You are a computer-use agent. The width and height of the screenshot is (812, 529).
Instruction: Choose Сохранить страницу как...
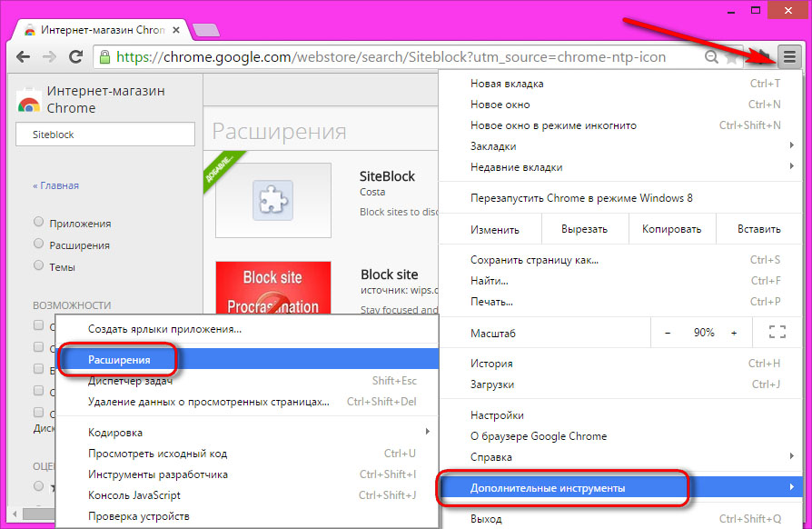[619, 260]
